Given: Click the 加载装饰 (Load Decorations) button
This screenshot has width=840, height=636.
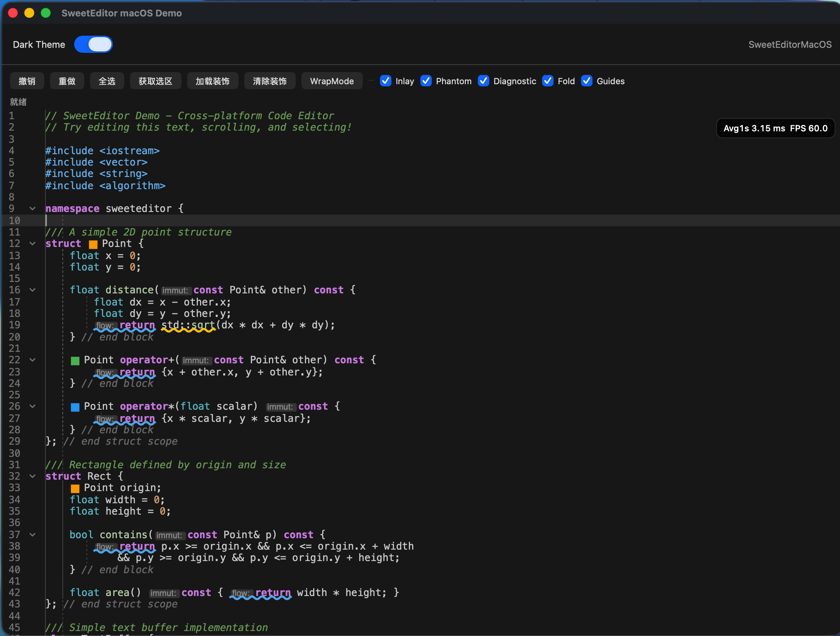Looking at the screenshot, I should 212,81.
